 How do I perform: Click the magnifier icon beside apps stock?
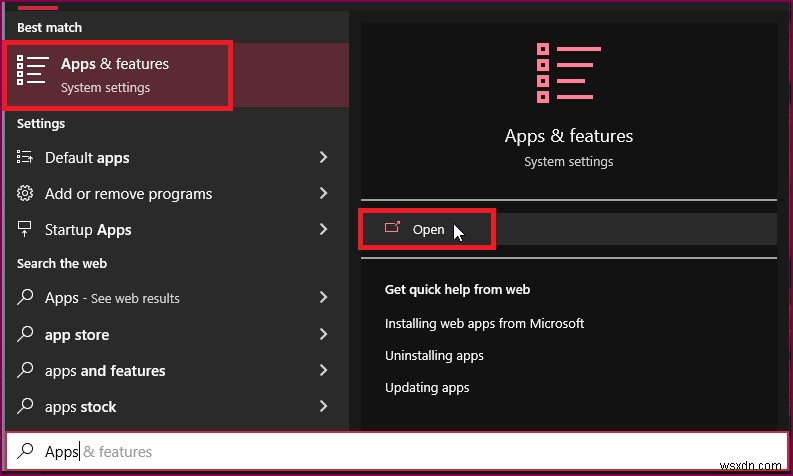pos(25,406)
